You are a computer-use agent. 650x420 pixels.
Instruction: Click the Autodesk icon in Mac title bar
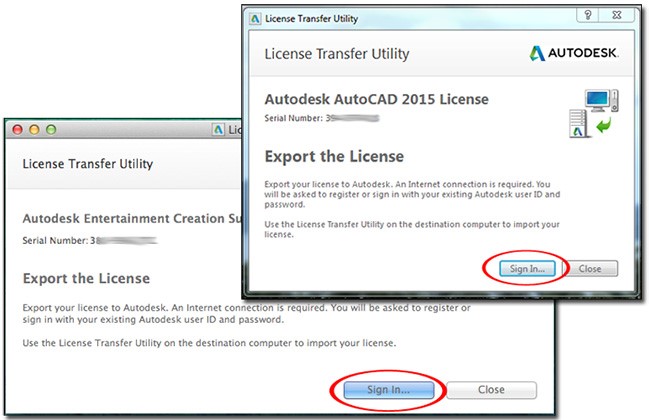tap(218, 130)
